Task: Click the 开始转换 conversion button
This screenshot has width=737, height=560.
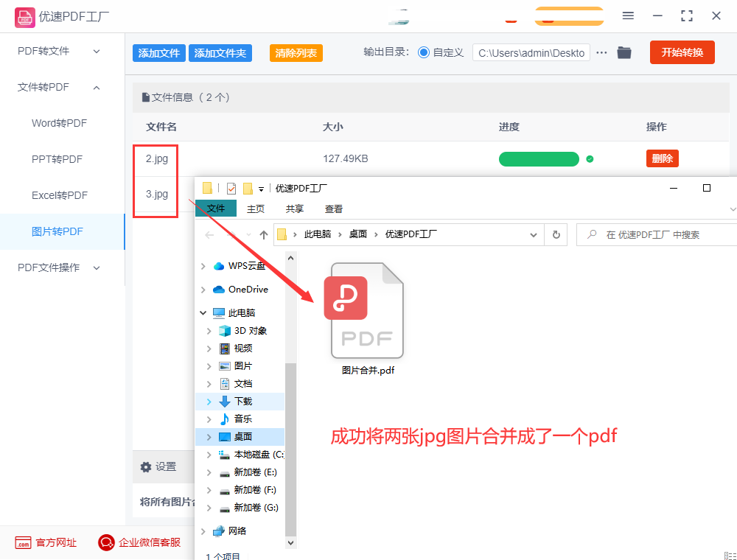Action: pyautogui.click(x=682, y=52)
